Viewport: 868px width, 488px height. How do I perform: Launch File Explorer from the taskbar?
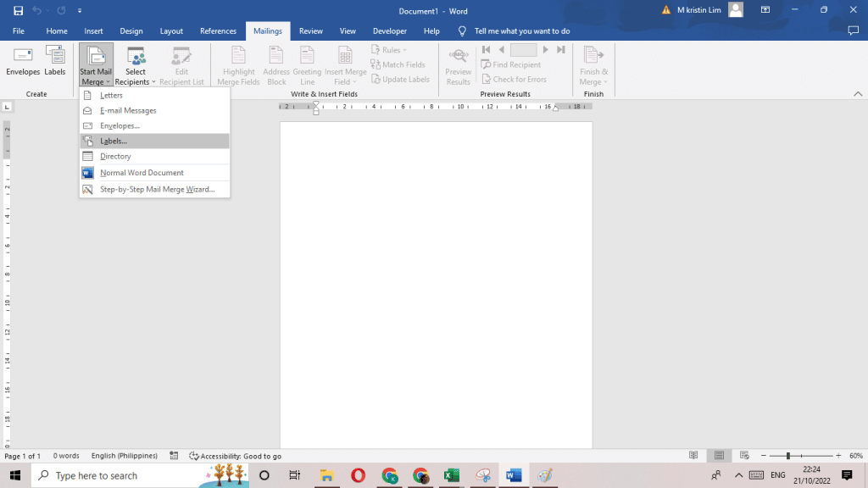(x=326, y=475)
